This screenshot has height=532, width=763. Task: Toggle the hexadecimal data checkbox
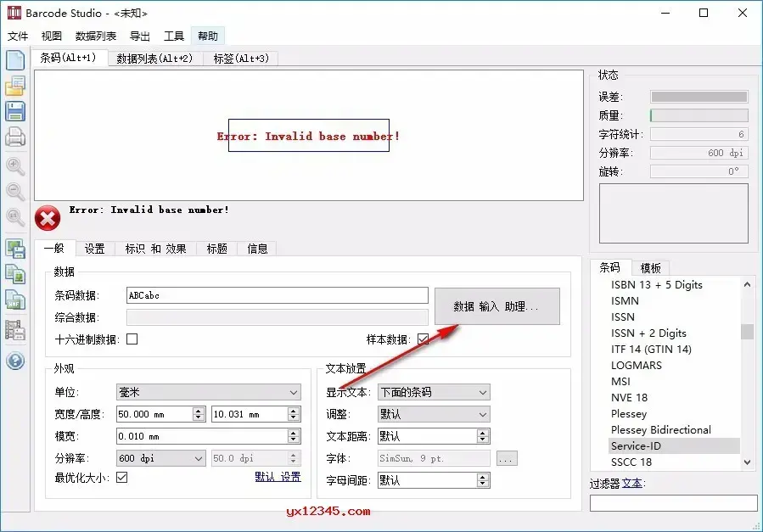[x=132, y=339]
